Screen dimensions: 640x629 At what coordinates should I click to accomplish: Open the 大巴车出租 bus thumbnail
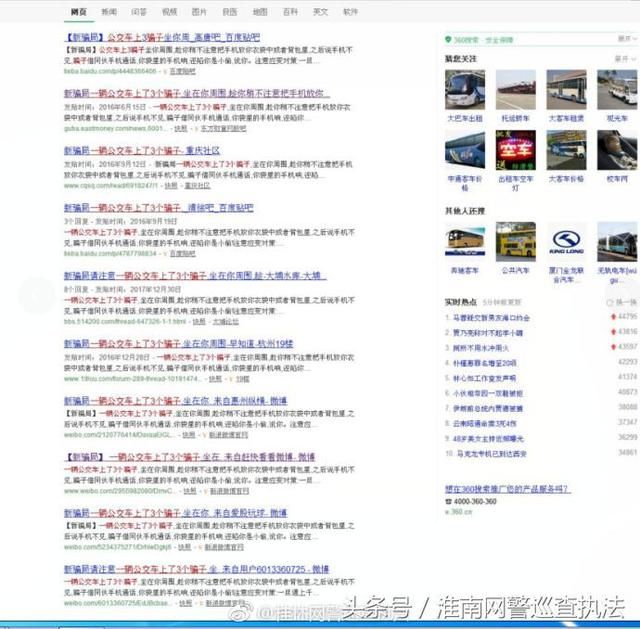coord(465,89)
